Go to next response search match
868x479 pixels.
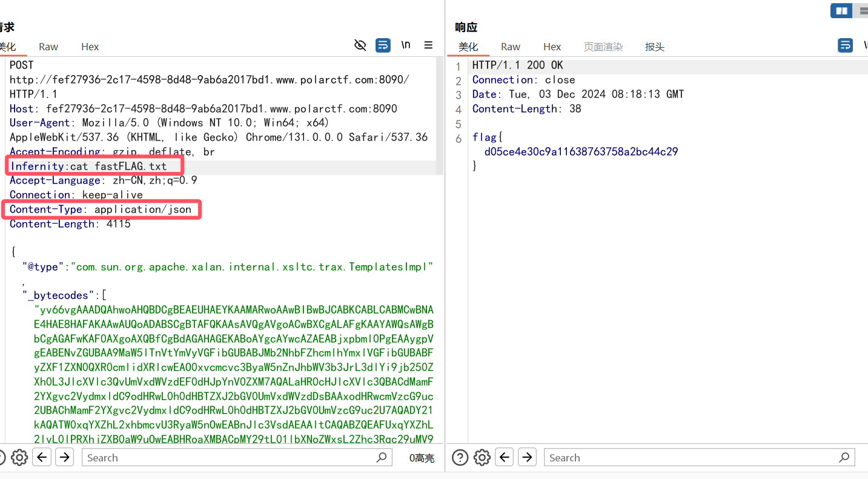[527, 457]
